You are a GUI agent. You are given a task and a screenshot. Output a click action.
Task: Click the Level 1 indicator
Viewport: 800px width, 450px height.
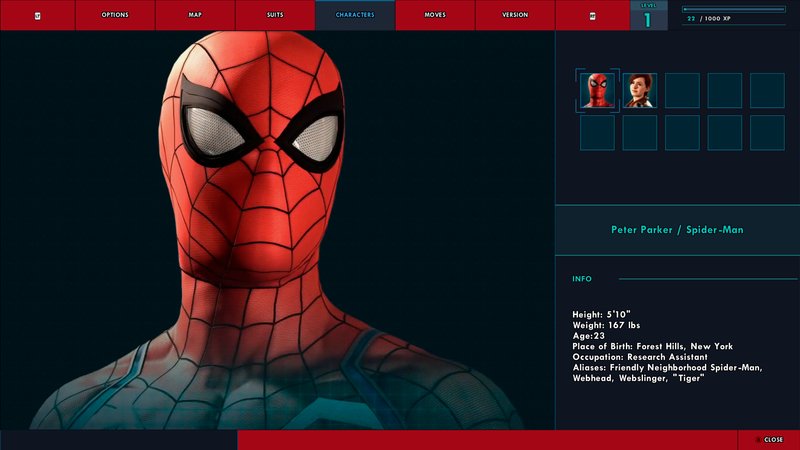tap(648, 15)
